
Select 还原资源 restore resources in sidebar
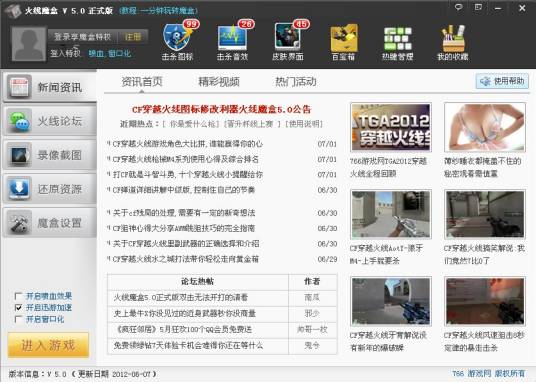coord(50,189)
